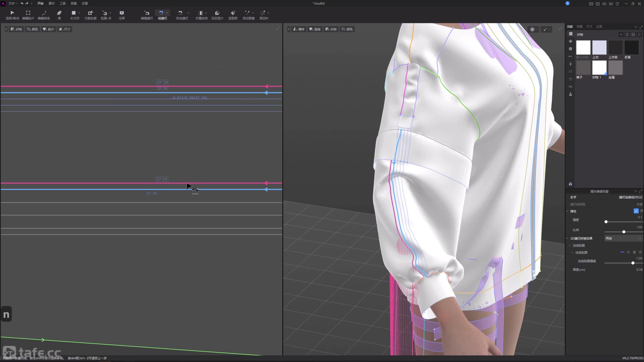Collapse the upper 法线贴图 group
The height and width of the screenshot is (362, 644).
(570, 245)
